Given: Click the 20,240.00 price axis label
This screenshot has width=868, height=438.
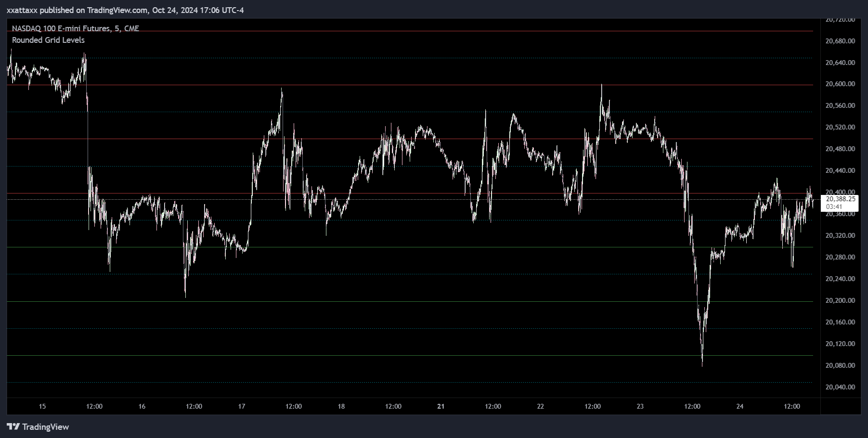Looking at the screenshot, I should [x=840, y=279].
